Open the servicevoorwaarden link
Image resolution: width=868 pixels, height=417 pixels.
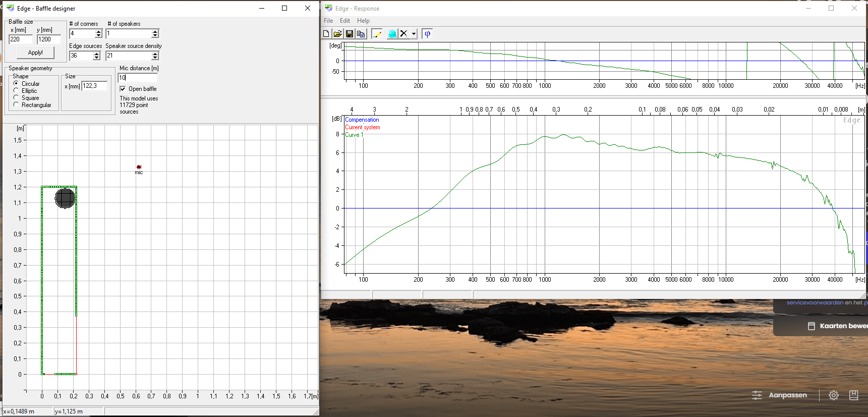pos(815,302)
